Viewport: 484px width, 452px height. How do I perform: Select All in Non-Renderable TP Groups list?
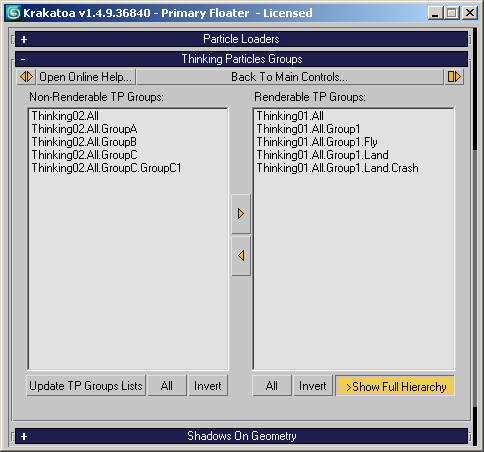[x=167, y=386]
